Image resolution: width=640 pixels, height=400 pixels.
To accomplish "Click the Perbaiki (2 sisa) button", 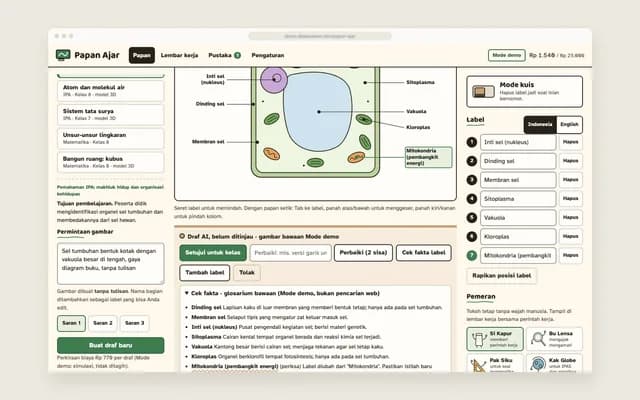I will coord(363,253).
